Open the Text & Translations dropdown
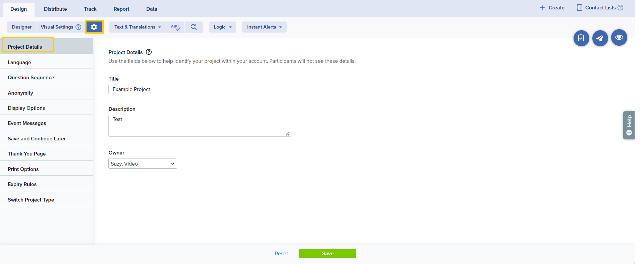The image size is (644, 264). pos(138,27)
